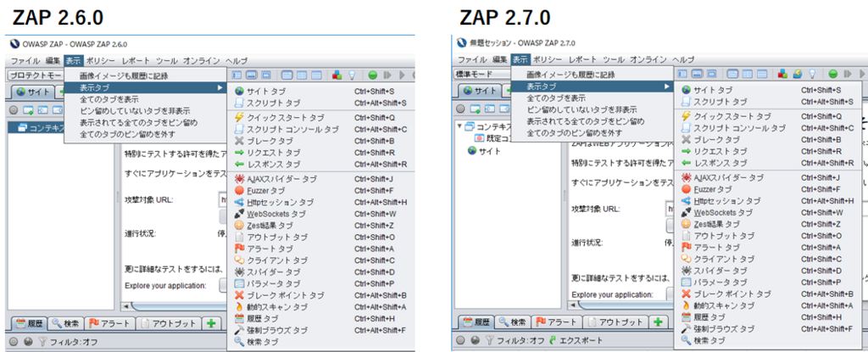Image resolution: width=868 pixels, height=352 pixels.
Task: Choose Fuzzer タブ in ZAP 2.6.0 submenu
Action: tap(320, 190)
